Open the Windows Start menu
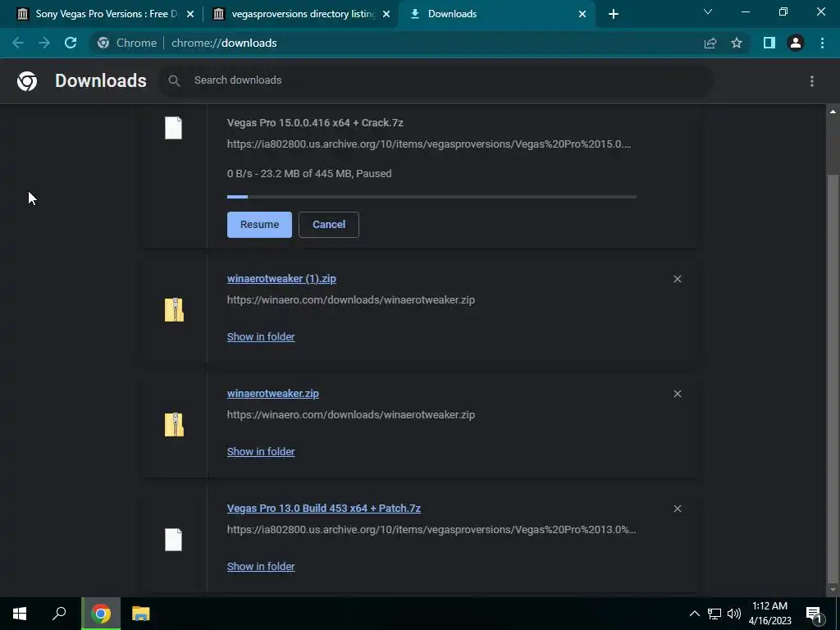This screenshot has height=630, width=840. click(x=20, y=614)
